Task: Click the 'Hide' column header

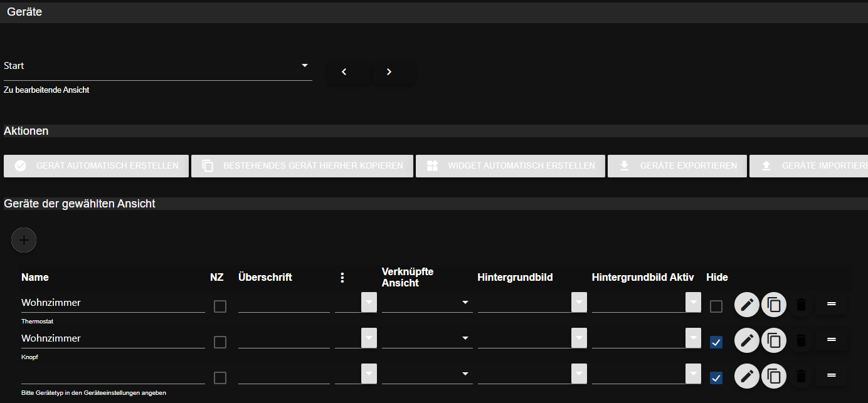Action: point(717,277)
